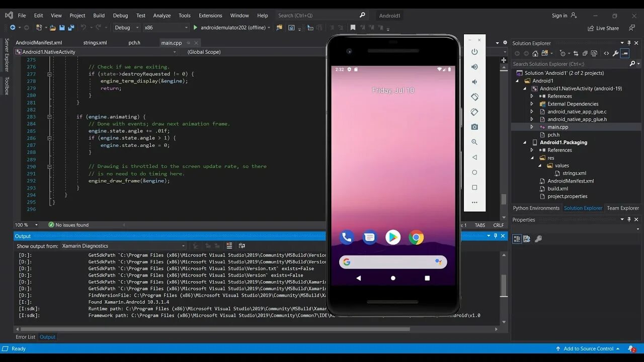Toggle Alphabetical sort in Properties panel
Image resolution: width=644 pixels, height=362 pixels.
pos(527,239)
